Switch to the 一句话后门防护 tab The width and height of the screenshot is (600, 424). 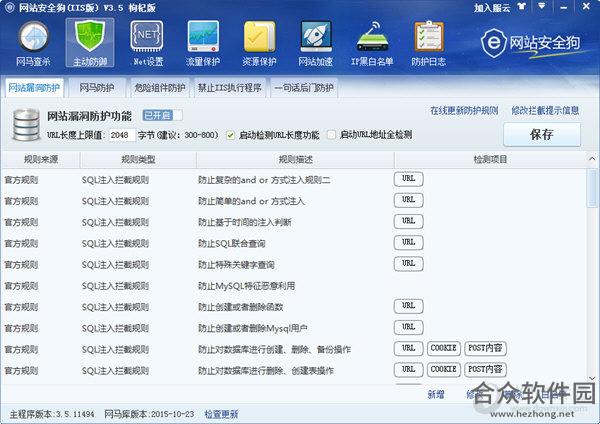(x=304, y=88)
